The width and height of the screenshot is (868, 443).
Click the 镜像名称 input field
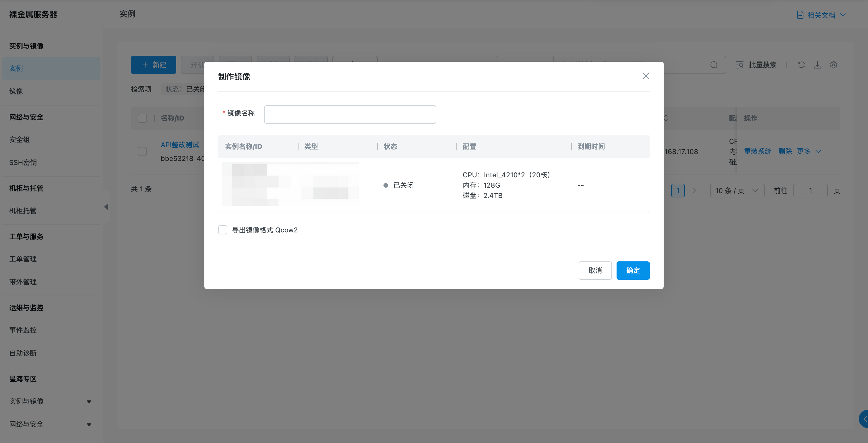(x=350, y=114)
